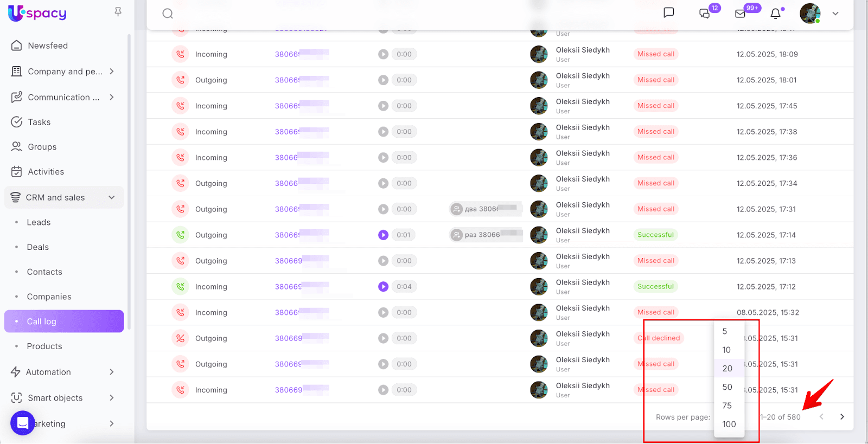Click Successful status on 17:14 row
Screen dimensions: 868x444
point(655,235)
